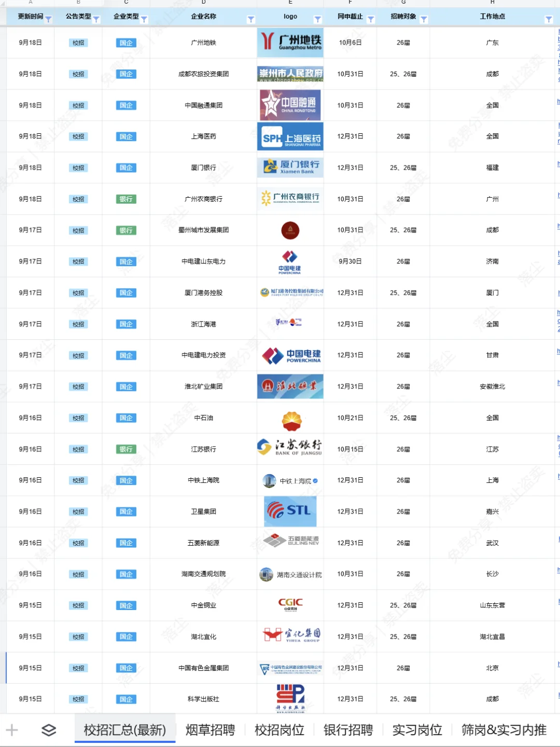This screenshot has height=747, width=560.
Task: Select the 蜀州城市发展集团 cell
Action: pos(203,230)
